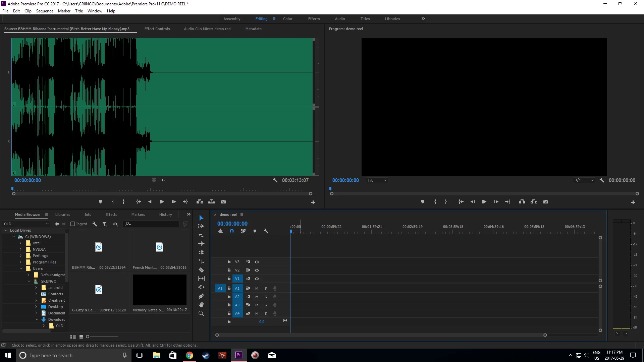Open timeline display settings wrench
Screen dimensions: 644x362
pyautogui.click(x=266, y=231)
